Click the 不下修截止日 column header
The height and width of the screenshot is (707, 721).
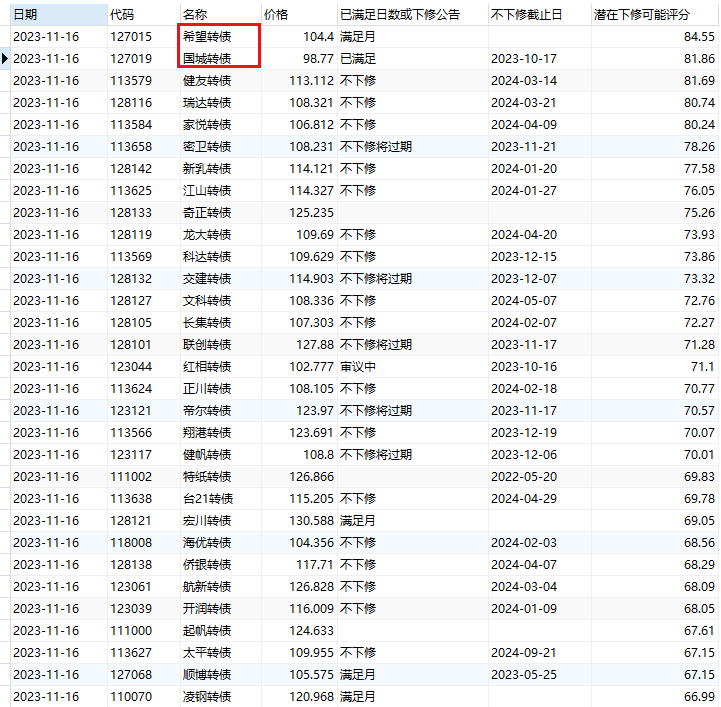pos(526,15)
